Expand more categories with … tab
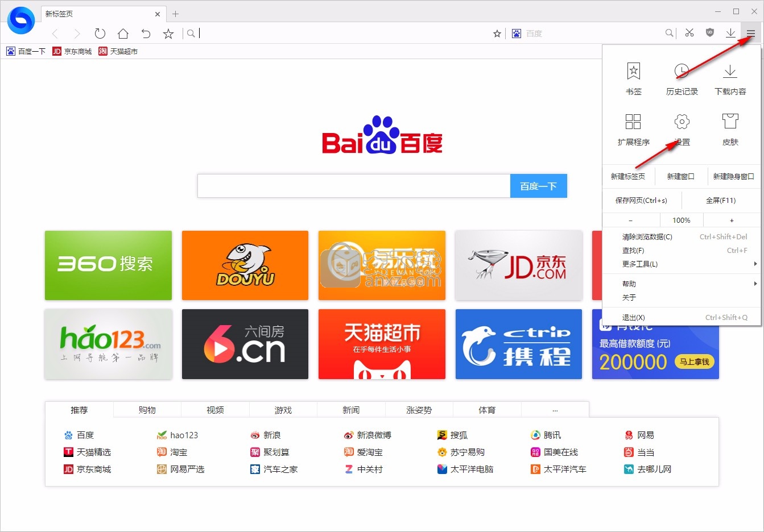 tap(555, 410)
